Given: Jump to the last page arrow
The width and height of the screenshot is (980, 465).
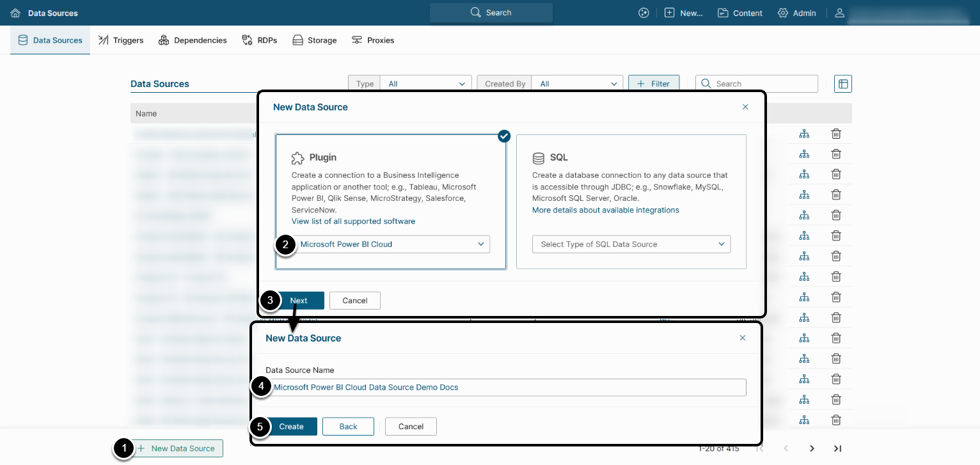Looking at the screenshot, I should 837,448.
